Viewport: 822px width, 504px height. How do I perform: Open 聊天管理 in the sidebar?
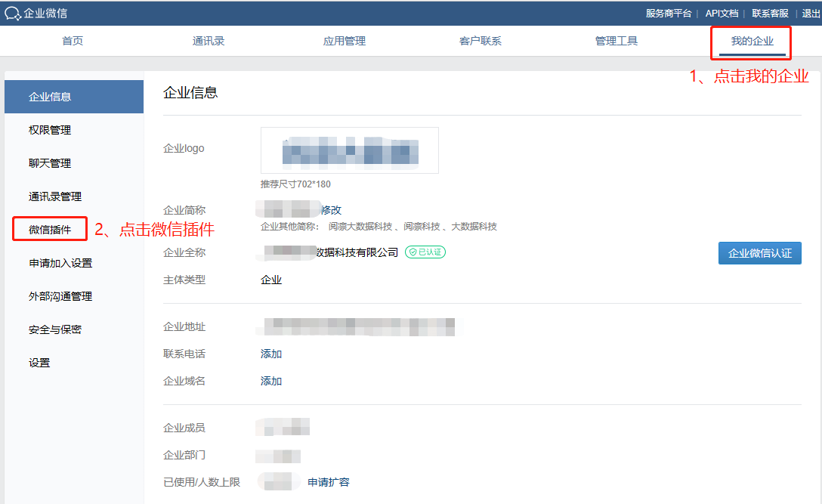tap(50, 163)
